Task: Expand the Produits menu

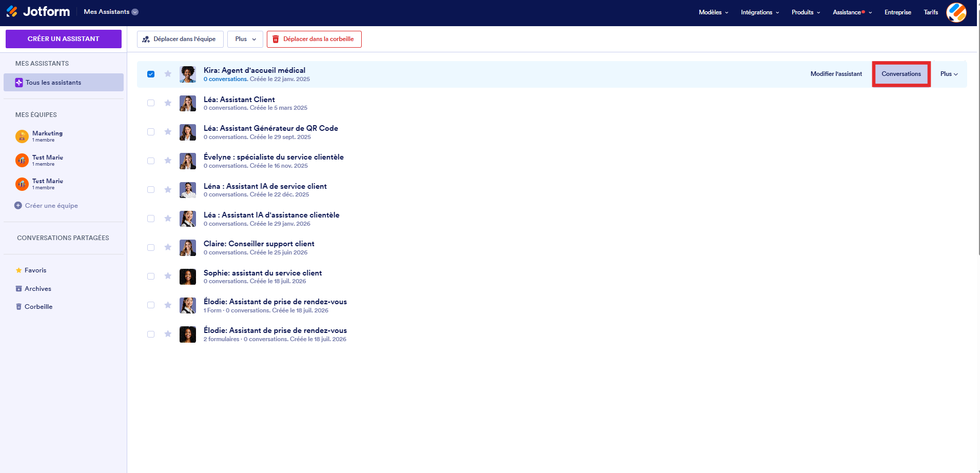Action: coord(806,12)
